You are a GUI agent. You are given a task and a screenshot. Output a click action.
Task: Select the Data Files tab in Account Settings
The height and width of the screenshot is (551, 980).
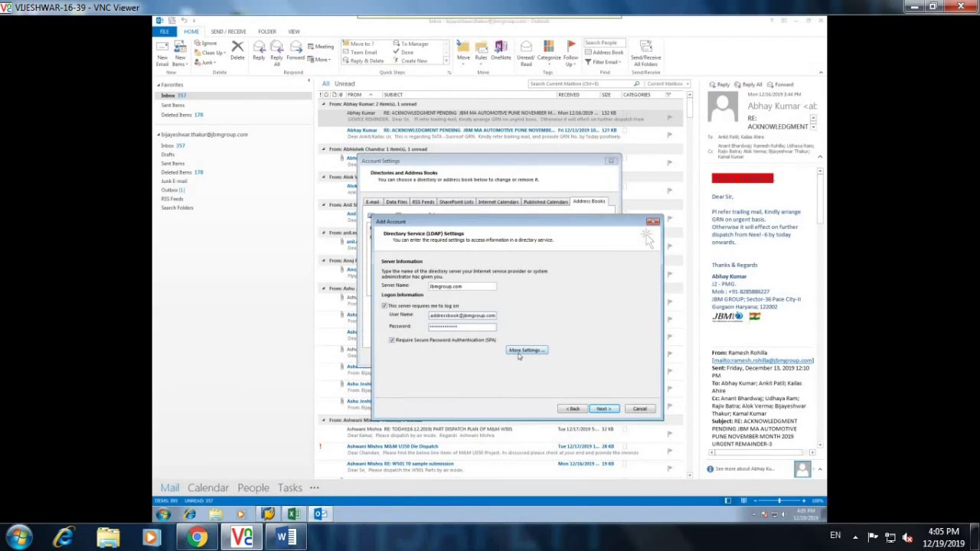397,202
